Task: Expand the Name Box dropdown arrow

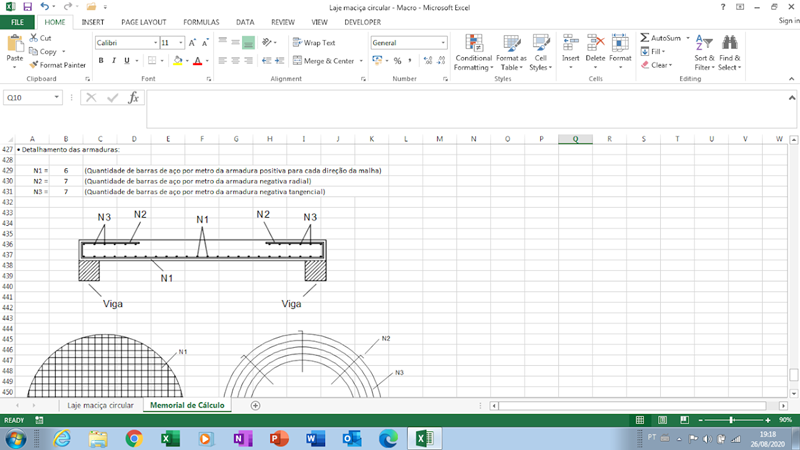Action: click(x=57, y=97)
